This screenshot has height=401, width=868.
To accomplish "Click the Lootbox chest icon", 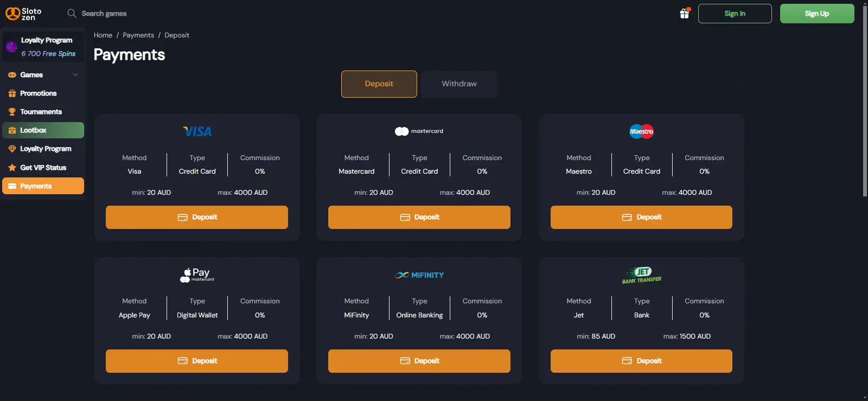I will (12, 130).
